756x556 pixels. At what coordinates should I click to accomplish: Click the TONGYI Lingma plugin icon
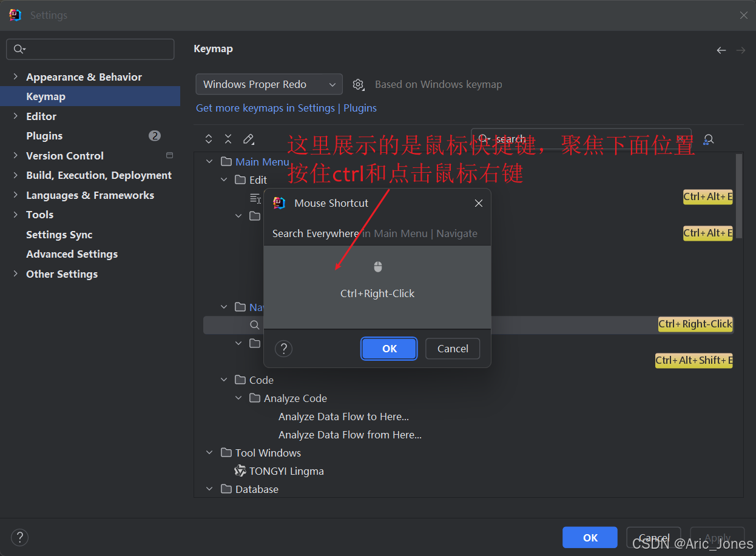click(240, 471)
